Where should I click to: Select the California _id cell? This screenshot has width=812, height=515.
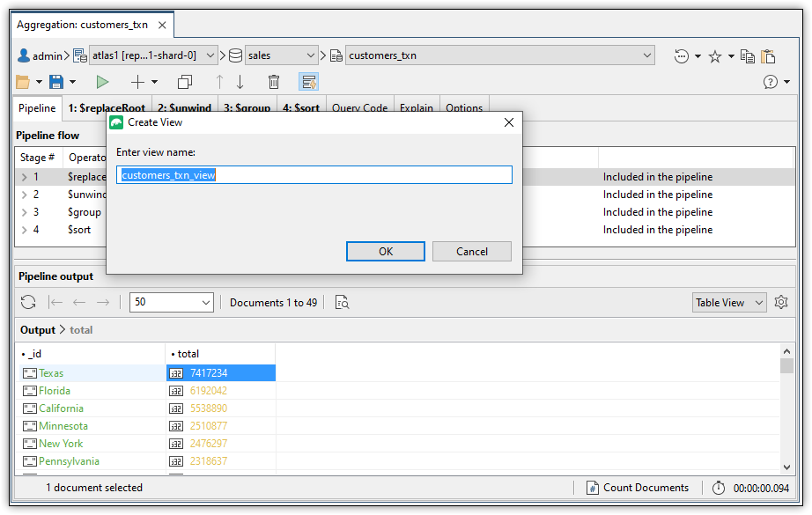(x=92, y=408)
